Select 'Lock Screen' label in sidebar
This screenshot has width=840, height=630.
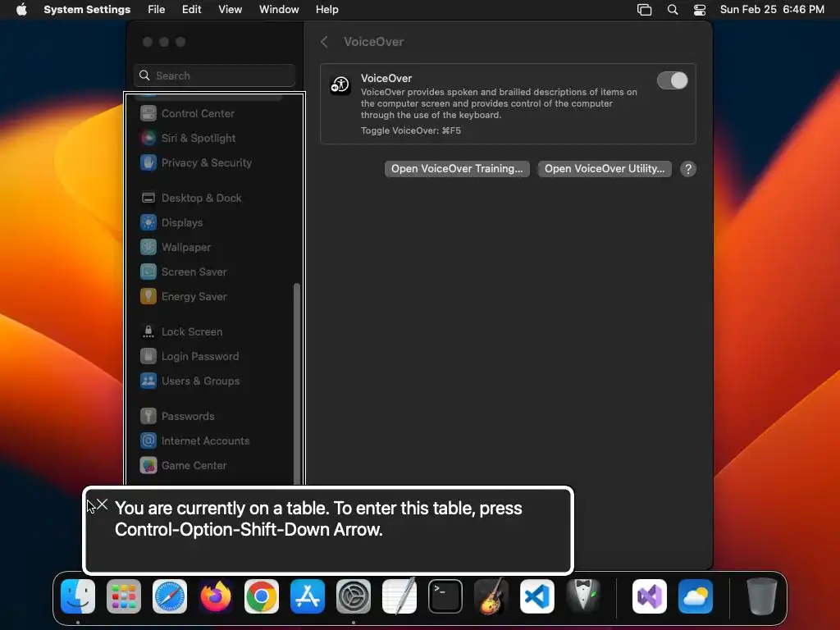pos(192,332)
